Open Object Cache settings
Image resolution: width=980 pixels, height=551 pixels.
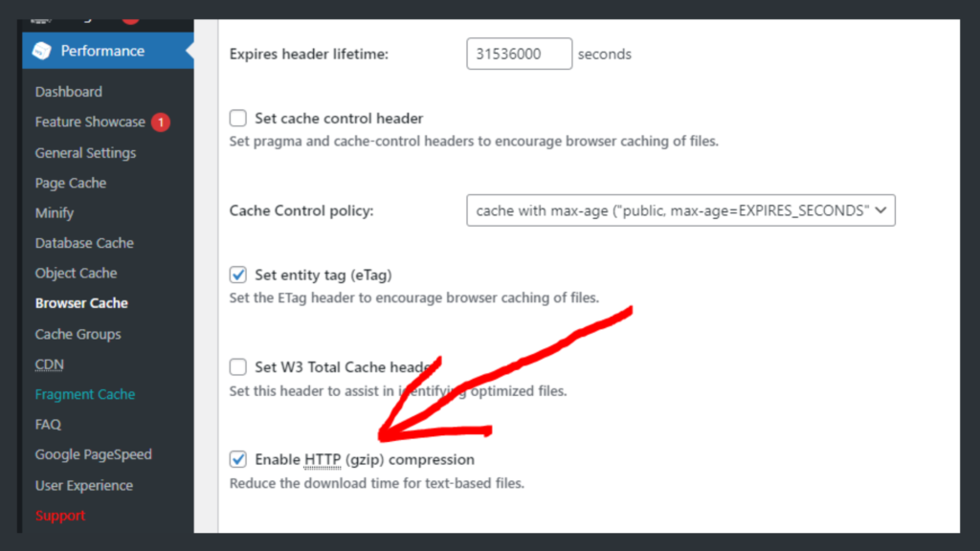[x=77, y=273]
